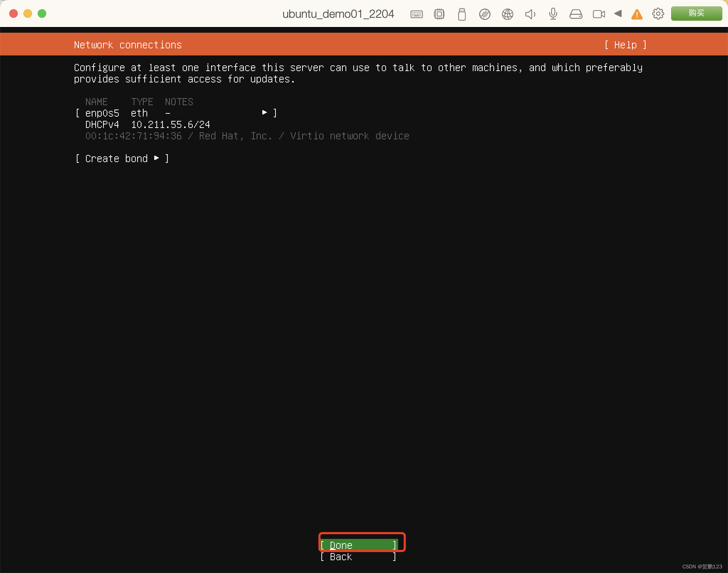Click the camera device icon
This screenshot has height=573, width=728.
pyautogui.click(x=599, y=14)
